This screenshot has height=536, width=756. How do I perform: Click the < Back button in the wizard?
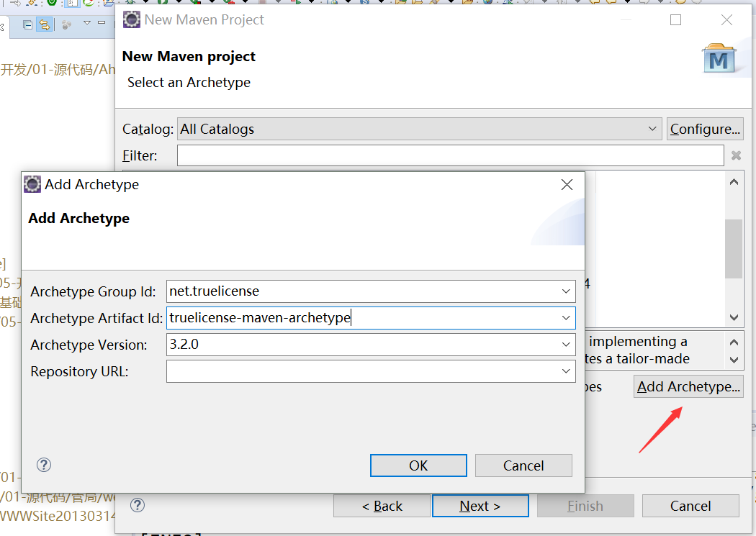382,506
